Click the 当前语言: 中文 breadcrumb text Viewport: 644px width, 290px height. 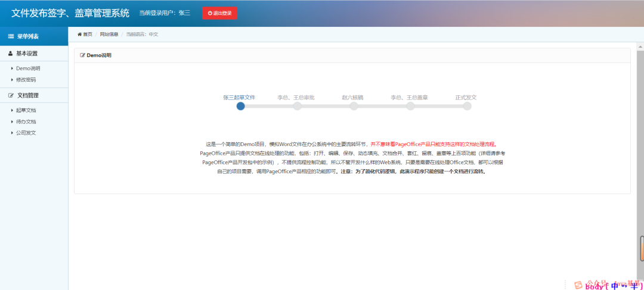point(142,35)
